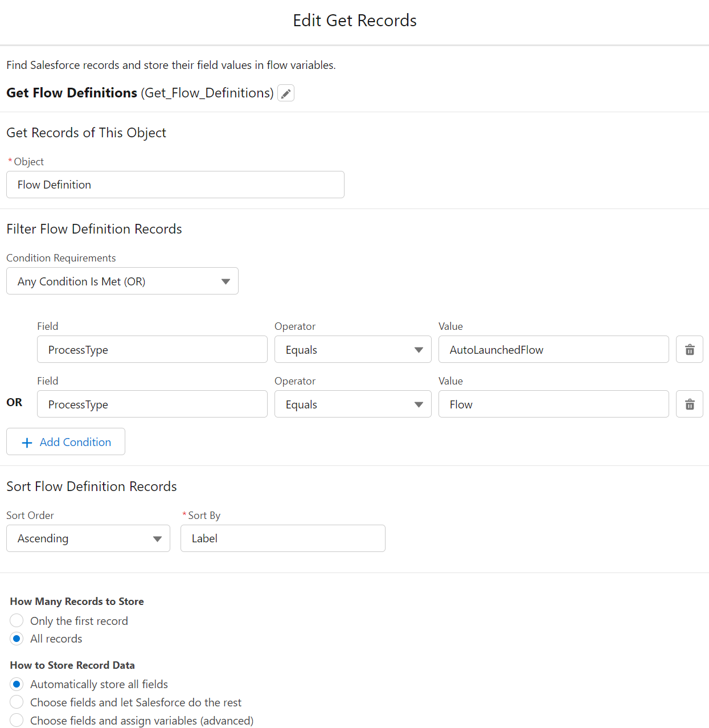This screenshot has height=728, width=709.
Task: Click the Flow Definition object field
Action: (x=175, y=185)
